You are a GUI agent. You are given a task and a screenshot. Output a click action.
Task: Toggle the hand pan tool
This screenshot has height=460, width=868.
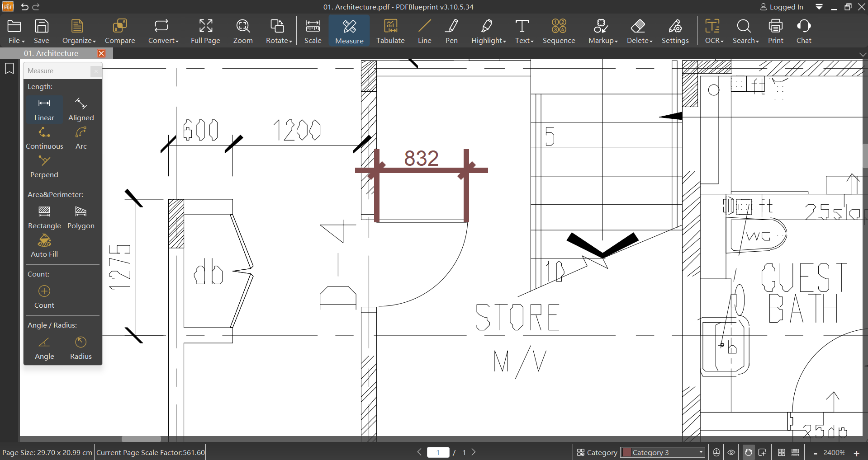coord(749,452)
